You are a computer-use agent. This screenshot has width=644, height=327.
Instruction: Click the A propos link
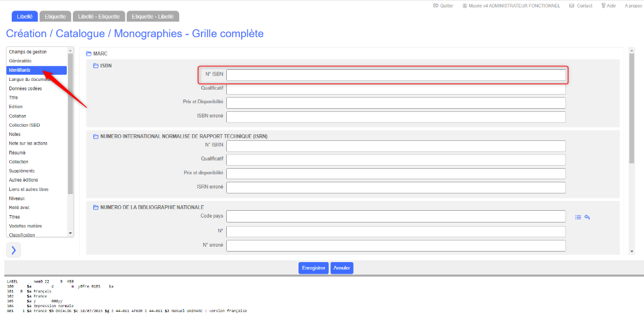(633, 6)
